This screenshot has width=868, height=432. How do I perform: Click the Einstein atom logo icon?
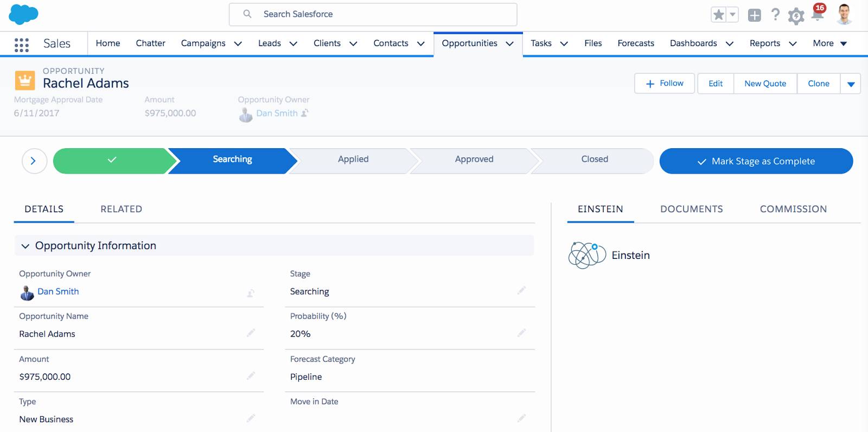pyautogui.click(x=587, y=255)
